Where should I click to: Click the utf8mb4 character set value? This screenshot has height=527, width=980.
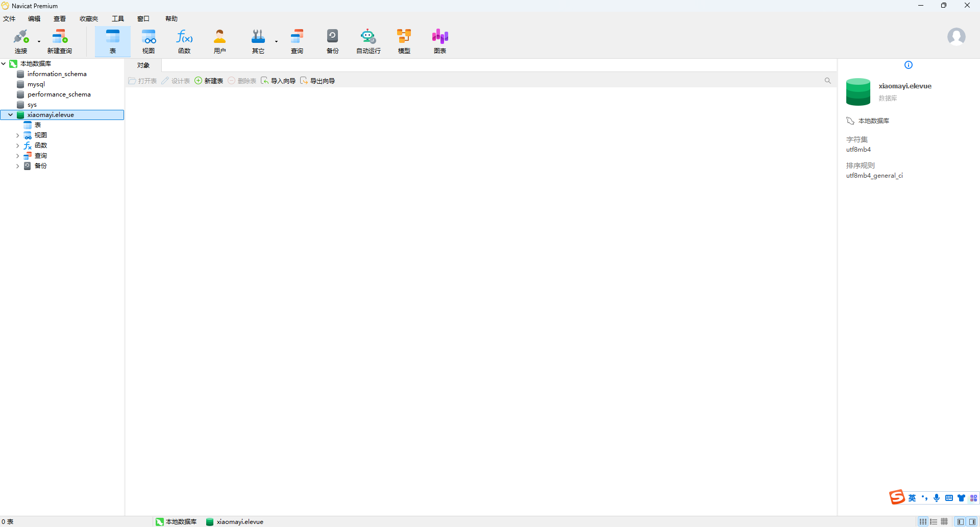[x=859, y=150]
